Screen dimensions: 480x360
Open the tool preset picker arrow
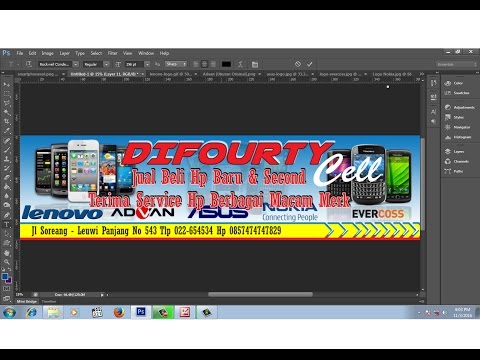coord(18,64)
